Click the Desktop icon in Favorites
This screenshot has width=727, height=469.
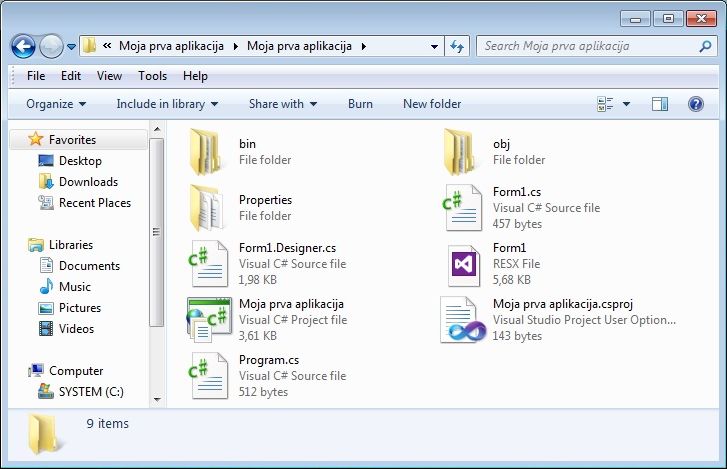(x=46, y=161)
